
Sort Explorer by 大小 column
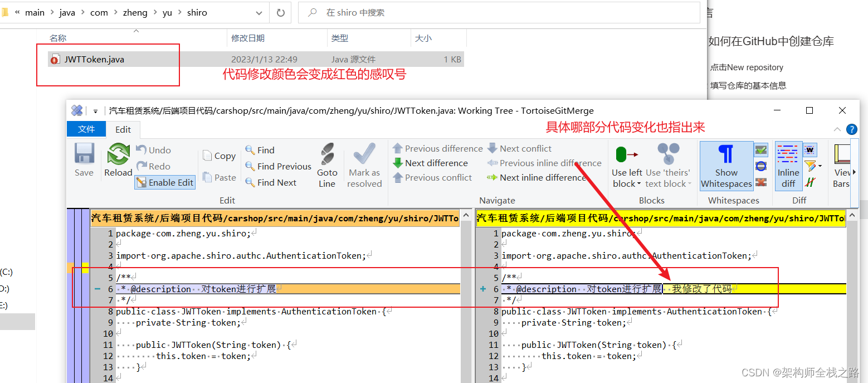[x=423, y=38]
